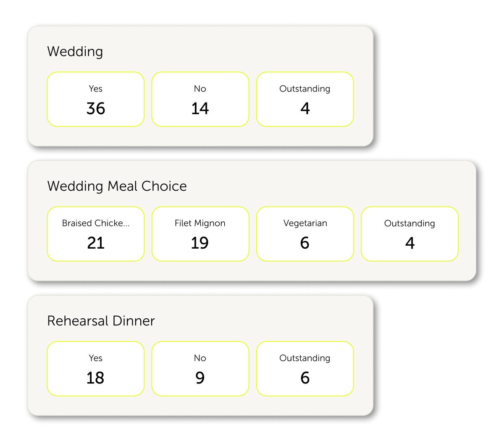The height and width of the screenshot is (441, 504).
Task: Select the Filet Mignon meal card
Action: (x=200, y=234)
